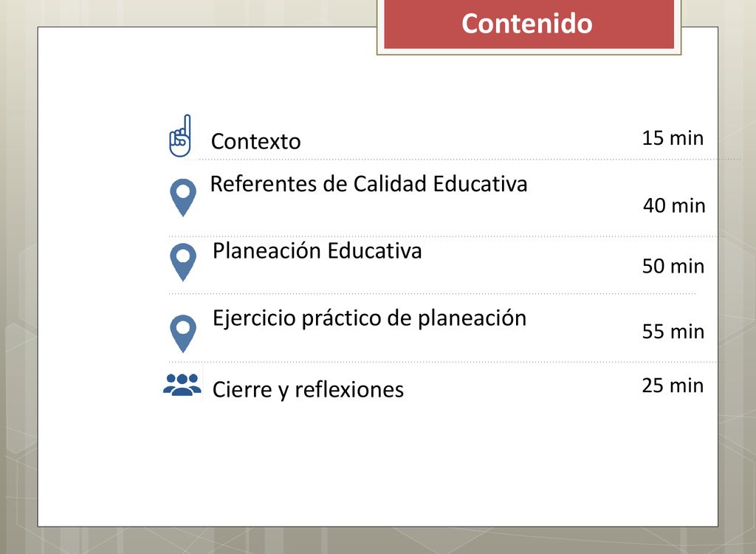The image size is (756, 554).
Task: Click the Ejercicio práctico de planeación text
Action: tap(369, 318)
